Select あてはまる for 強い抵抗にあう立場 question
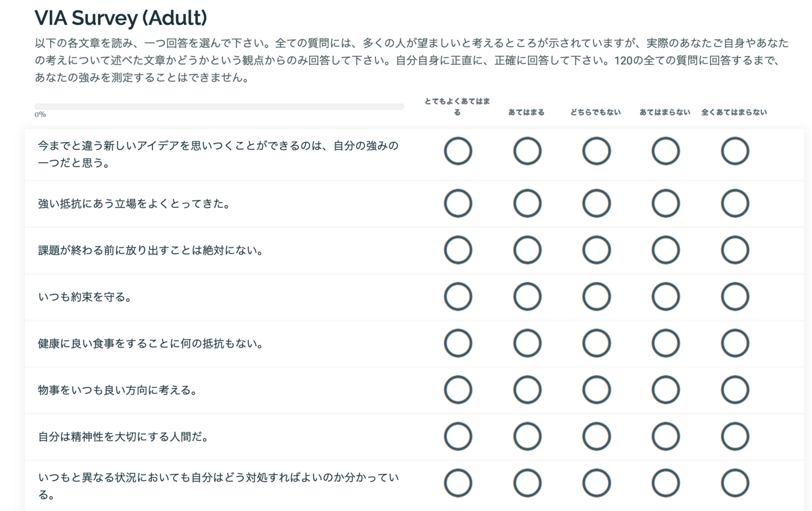The width and height of the screenshot is (812, 511). point(527,203)
